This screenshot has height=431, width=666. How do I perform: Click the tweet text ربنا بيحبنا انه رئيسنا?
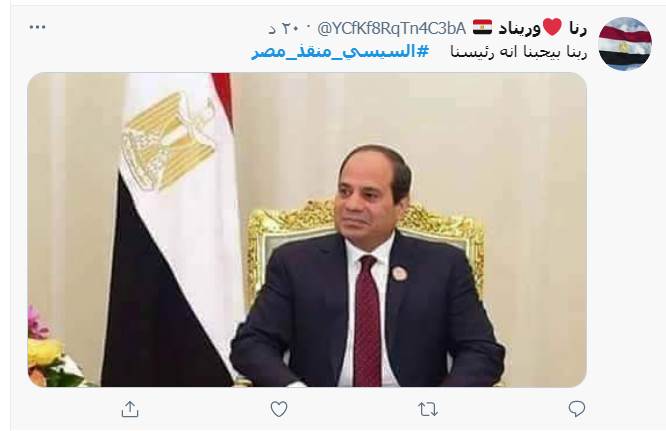(x=519, y=52)
